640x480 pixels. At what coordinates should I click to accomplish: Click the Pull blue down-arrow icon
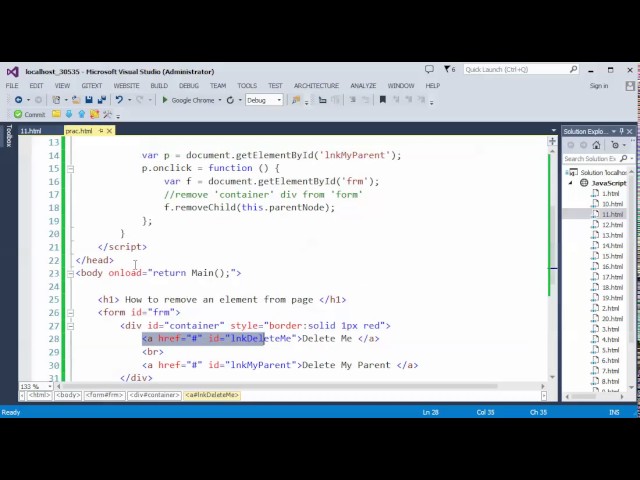click(x=69, y=114)
